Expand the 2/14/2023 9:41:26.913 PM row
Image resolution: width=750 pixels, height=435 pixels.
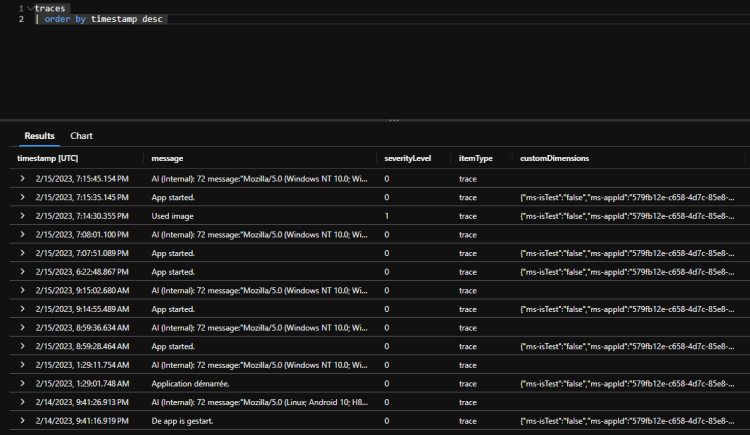22,402
